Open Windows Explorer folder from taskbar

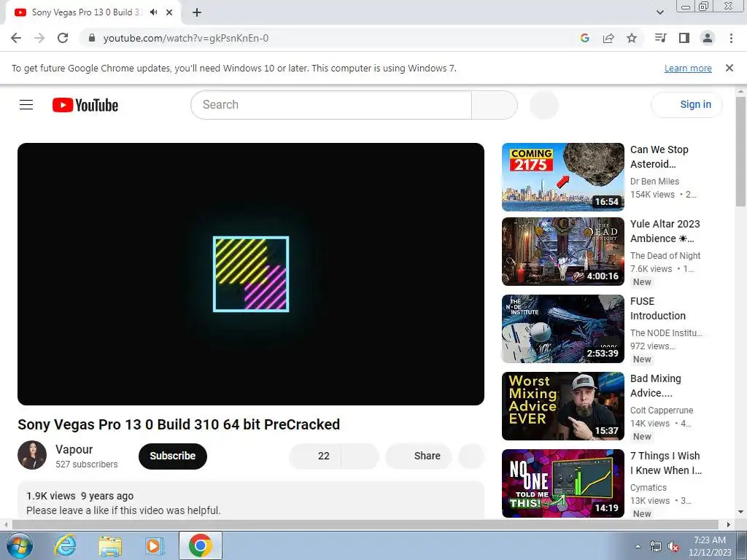(111, 545)
